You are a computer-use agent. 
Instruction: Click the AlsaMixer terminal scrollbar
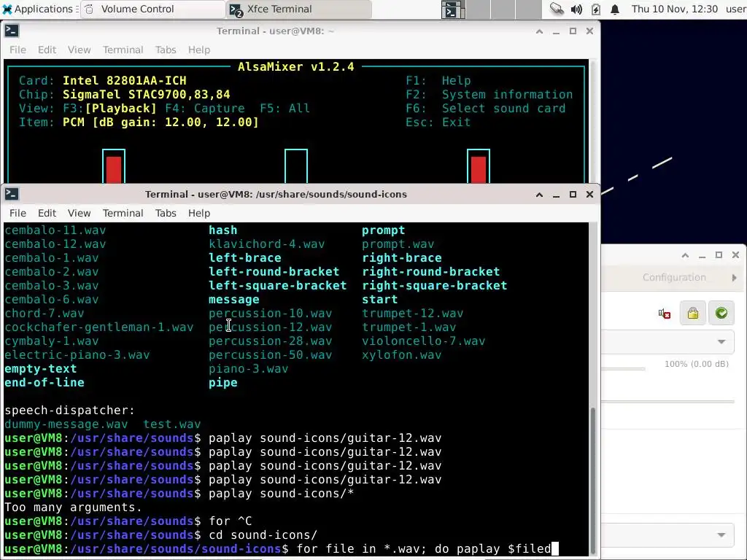pyautogui.click(x=593, y=122)
